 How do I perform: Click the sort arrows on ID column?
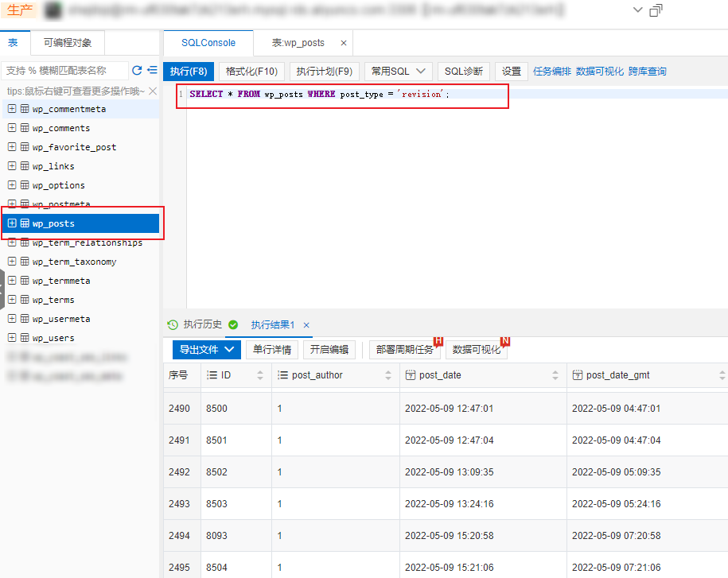click(260, 375)
